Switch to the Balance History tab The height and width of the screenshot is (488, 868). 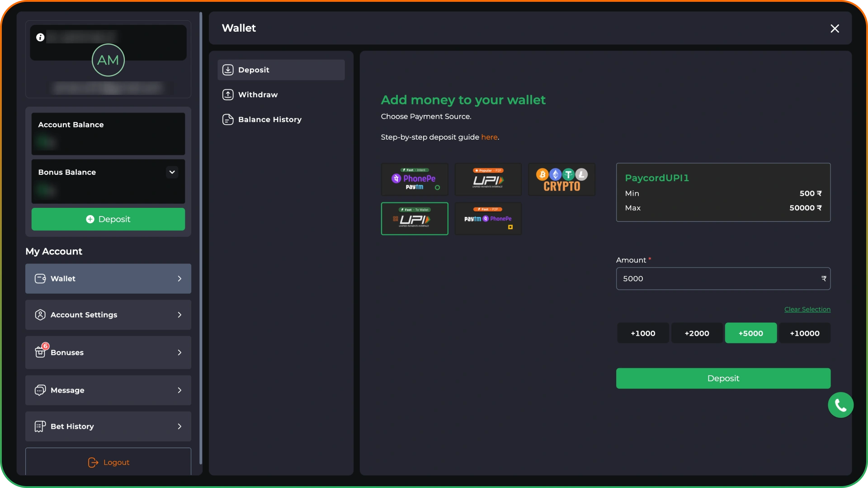pos(281,120)
